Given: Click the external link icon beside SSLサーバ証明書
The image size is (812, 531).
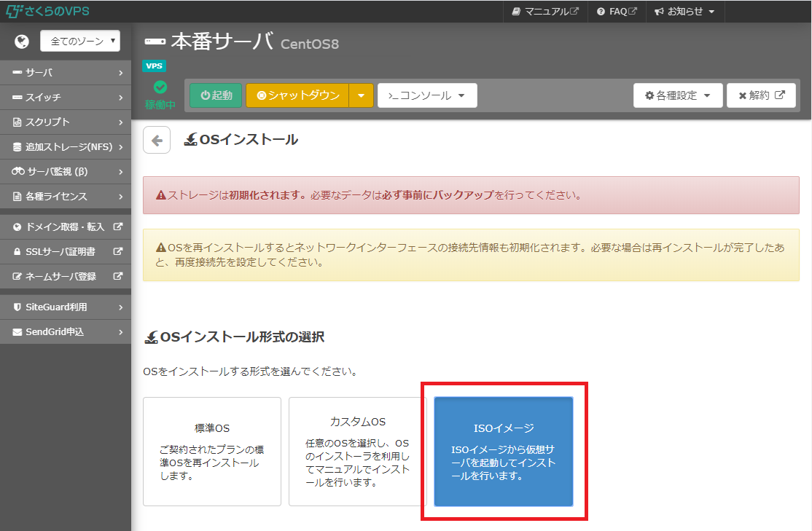Looking at the screenshot, I should 118,252.
